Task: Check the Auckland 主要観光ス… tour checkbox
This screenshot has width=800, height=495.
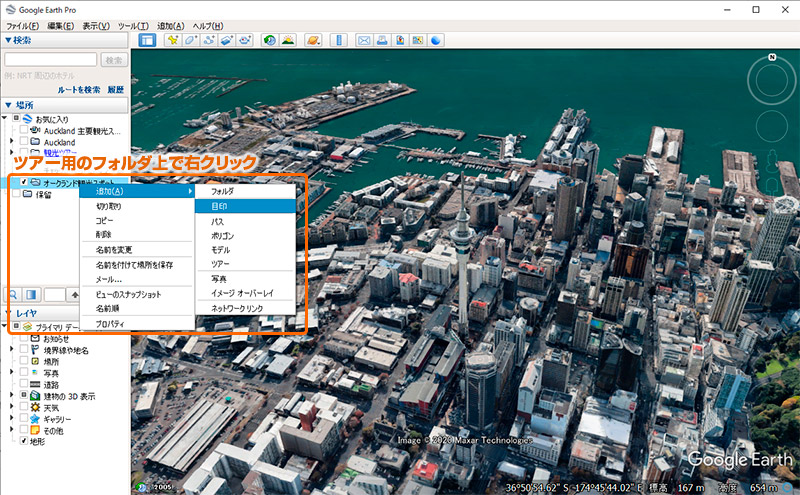Action: coord(23,131)
